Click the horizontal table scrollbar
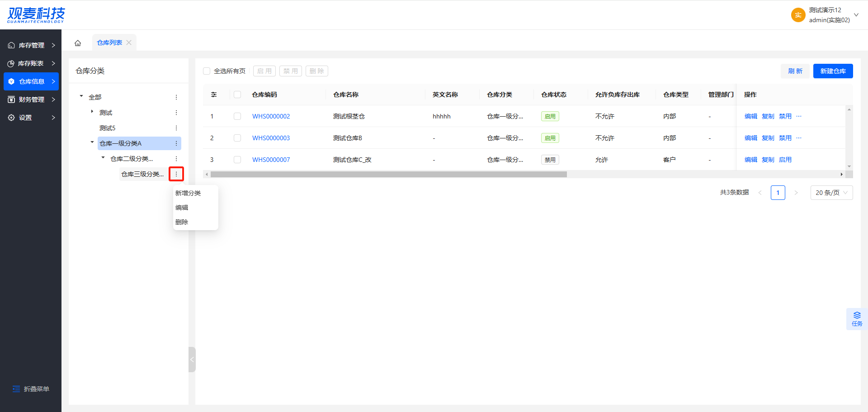This screenshot has width=868, height=412. (x=388, y=174)
